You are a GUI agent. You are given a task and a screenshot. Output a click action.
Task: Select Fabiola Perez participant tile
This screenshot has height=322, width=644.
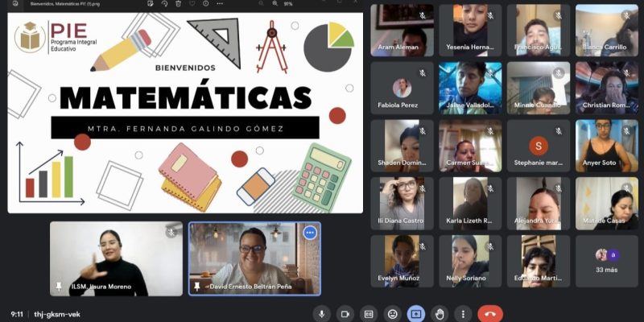tap(402, 88)
